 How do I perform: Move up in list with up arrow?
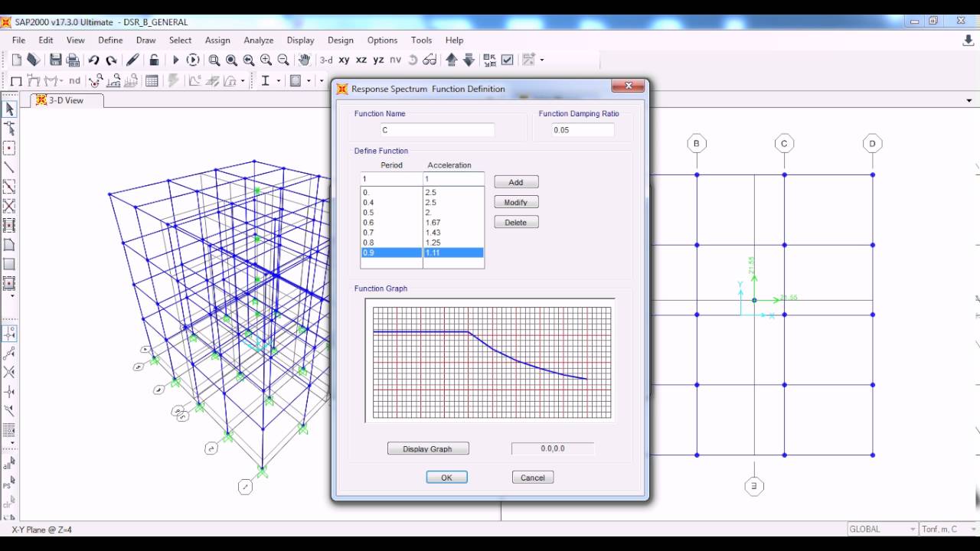tap(452, 60)
